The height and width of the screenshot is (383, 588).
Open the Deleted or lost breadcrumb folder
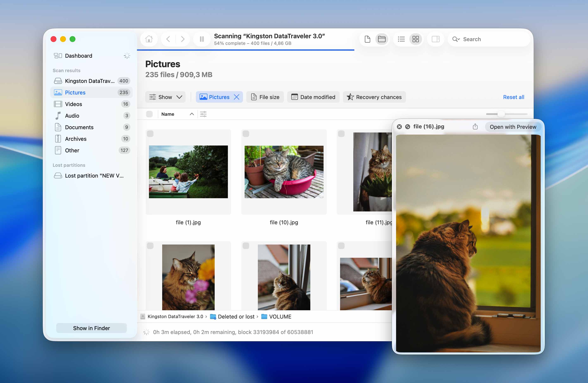click(236, 316)
